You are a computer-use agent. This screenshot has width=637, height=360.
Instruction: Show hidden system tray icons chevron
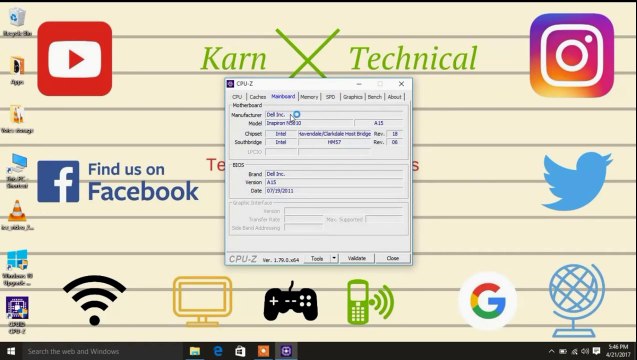[551, 351]
